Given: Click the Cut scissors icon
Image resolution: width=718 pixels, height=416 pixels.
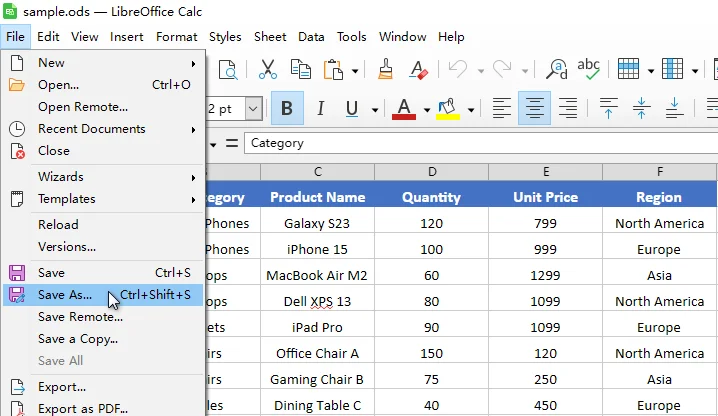Looking at the screenshot, I should [267, 70].
